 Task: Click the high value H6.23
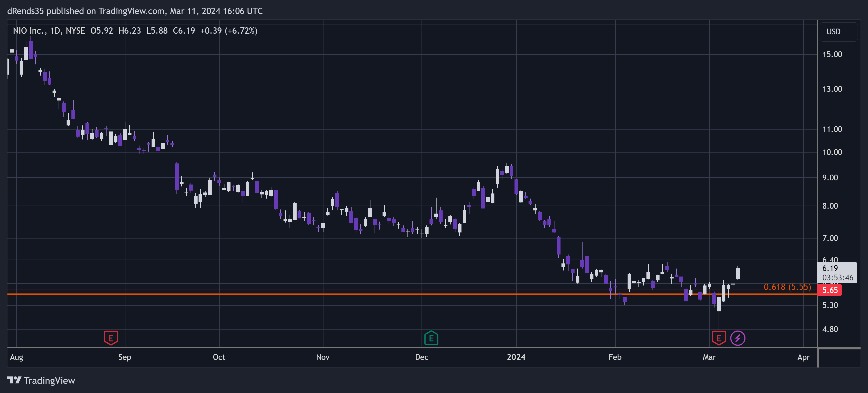[129, 31]
